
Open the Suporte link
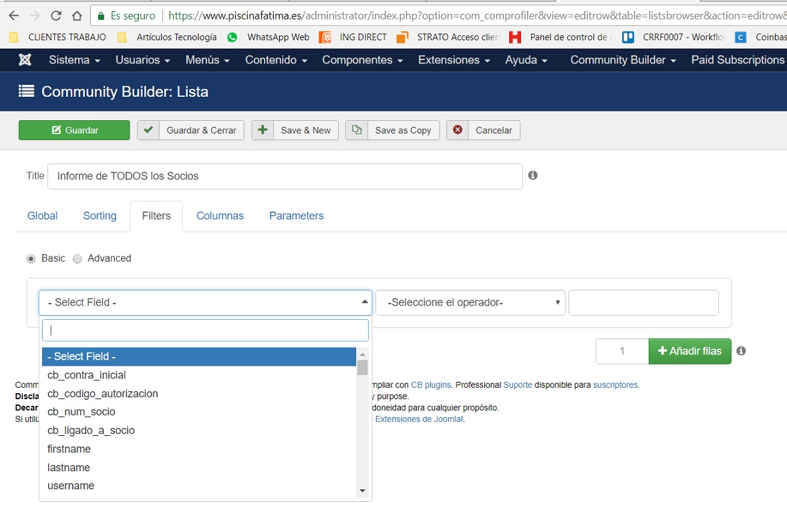pyautogui.click(x=518, y=385)
